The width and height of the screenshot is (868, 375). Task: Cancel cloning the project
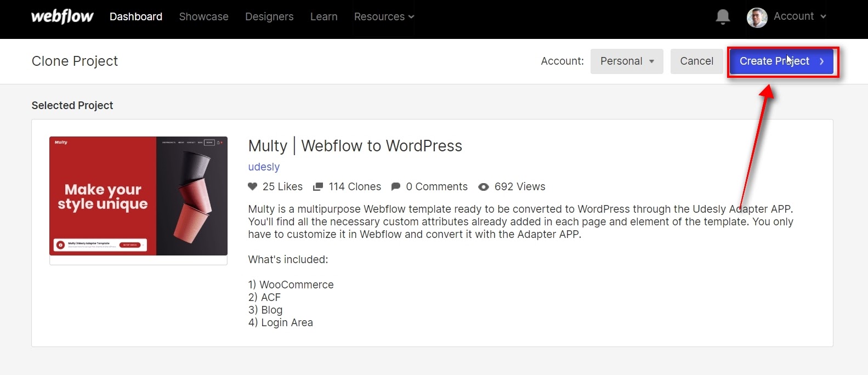[x=696, y=61]
